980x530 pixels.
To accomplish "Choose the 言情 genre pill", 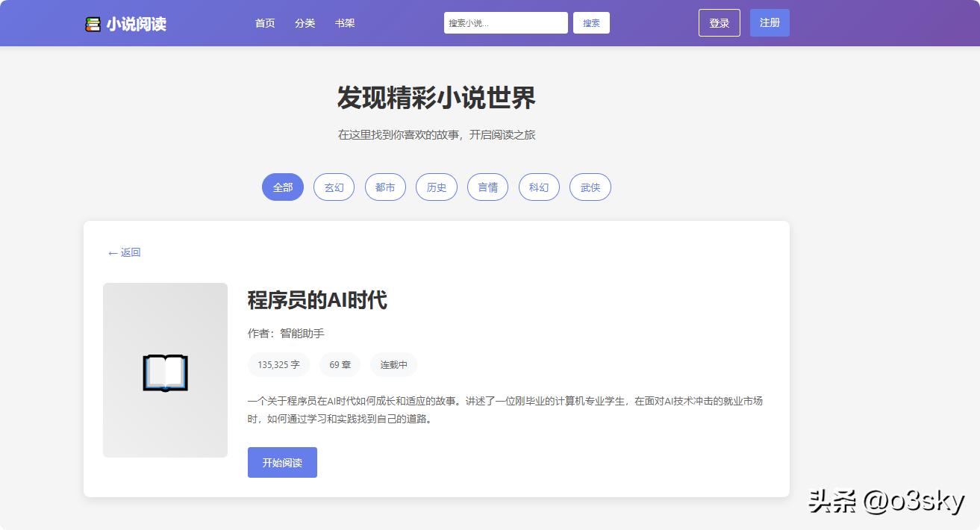I will [487, 187].
